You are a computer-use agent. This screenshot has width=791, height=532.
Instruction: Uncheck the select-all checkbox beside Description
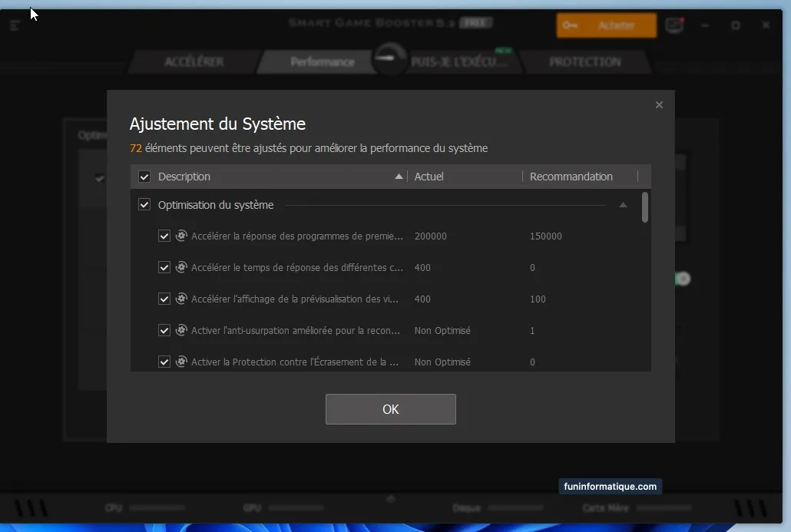click(144, 177)
